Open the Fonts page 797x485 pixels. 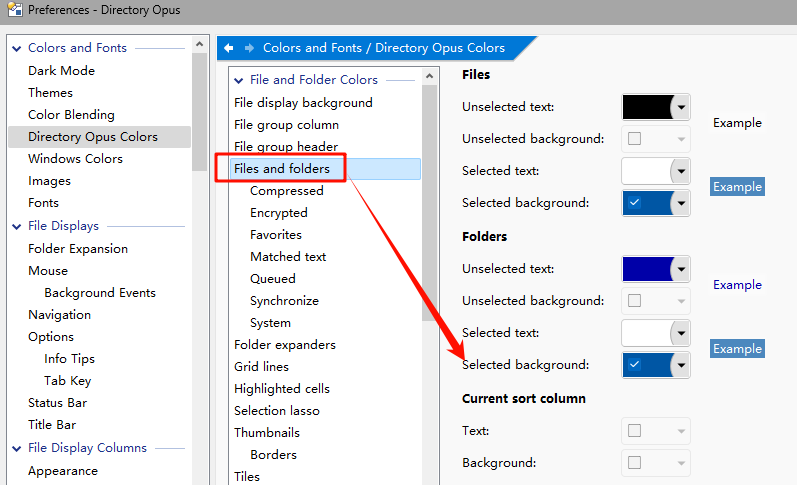(x=43, y=203)
